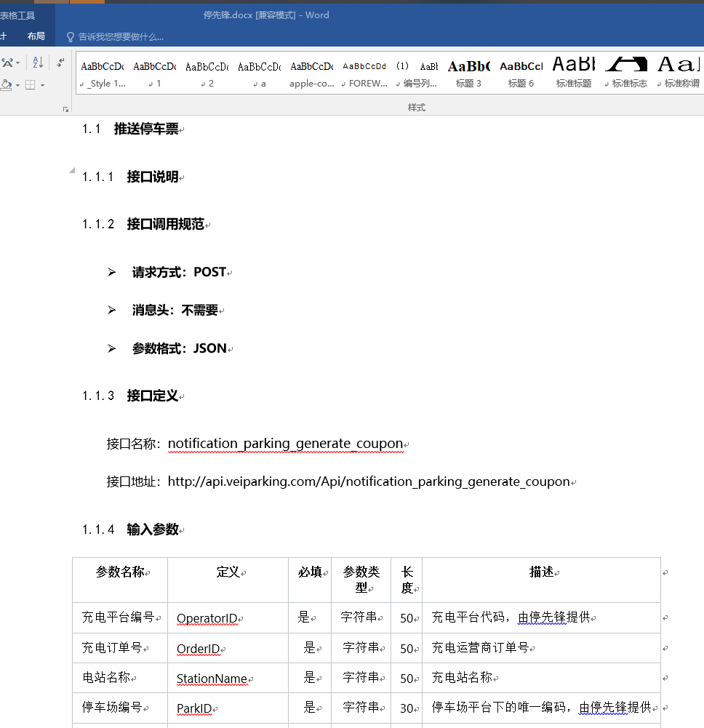Toggle show/hide paragraph marks
Screen dimensions: 704x728
[x=60, y=63]
